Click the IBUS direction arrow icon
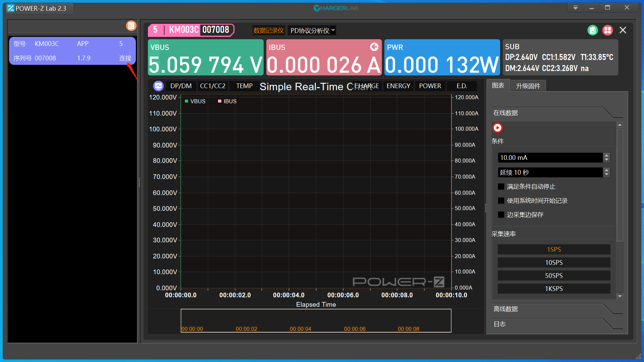This screenshot has height=362, width=644. tap(374, 47)
